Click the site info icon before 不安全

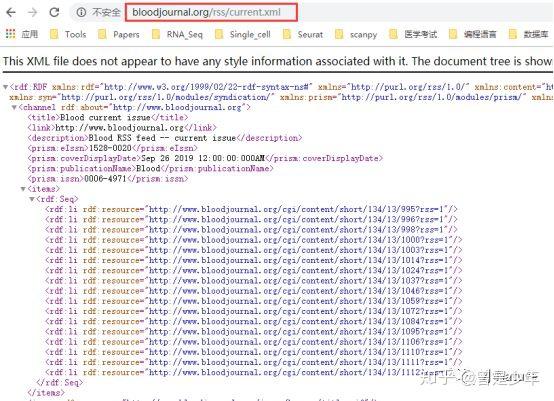pyautogui.click(x=81, y=12)
